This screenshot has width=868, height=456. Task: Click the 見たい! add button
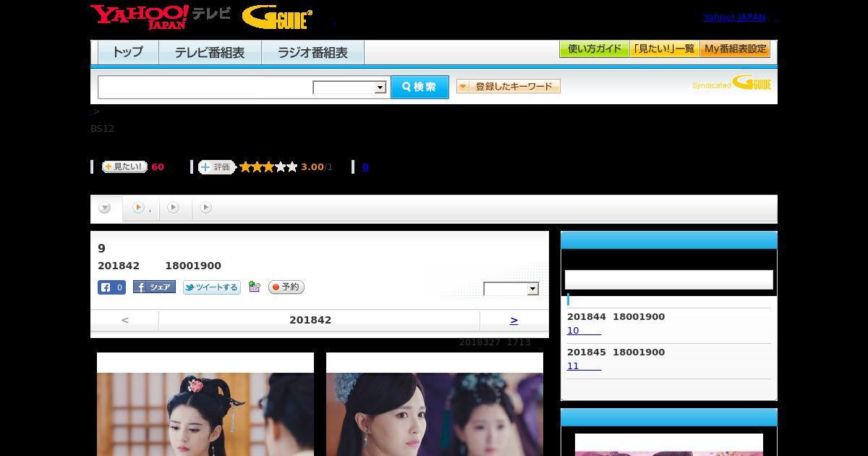(124, 166)
